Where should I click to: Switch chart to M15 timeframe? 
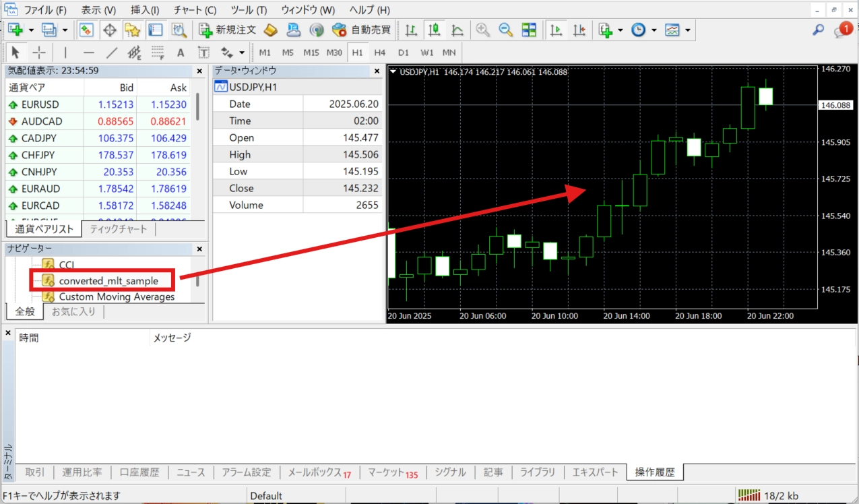pyautogui.click(x=311, y=53)
